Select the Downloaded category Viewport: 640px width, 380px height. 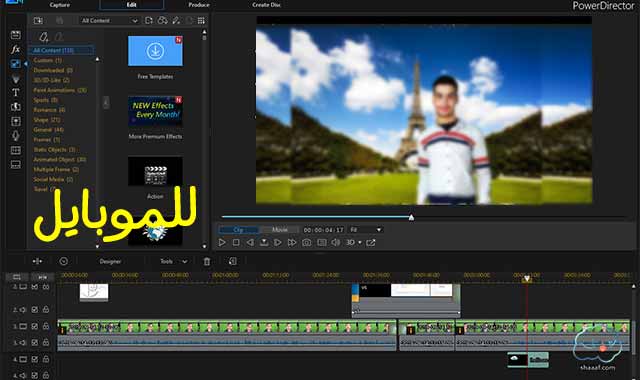click(x=53, y=70)
